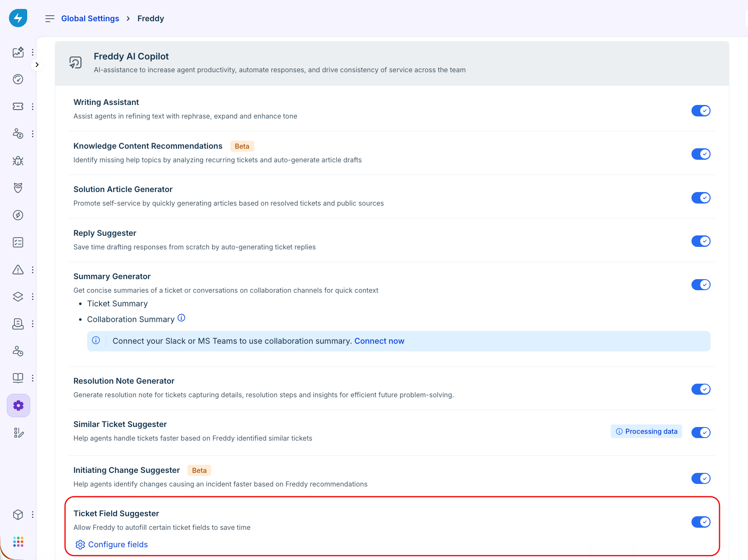Click the Processing data status badge
Viewport: 748px width, 560px height.
[x=646, y=432]
